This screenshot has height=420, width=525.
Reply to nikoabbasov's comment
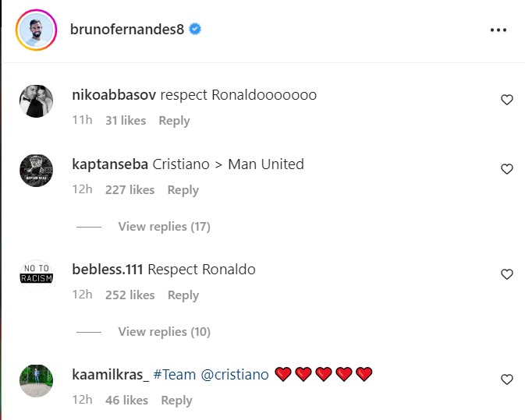pos(174,121)
